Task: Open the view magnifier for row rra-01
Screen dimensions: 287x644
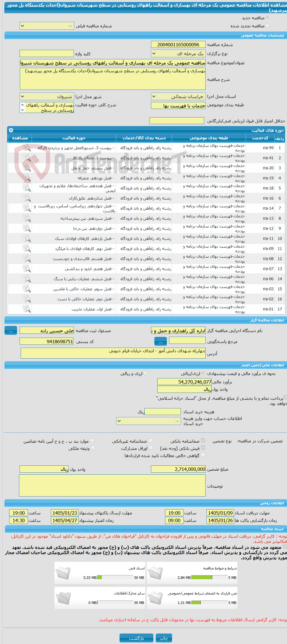Action: coord(26,309)
